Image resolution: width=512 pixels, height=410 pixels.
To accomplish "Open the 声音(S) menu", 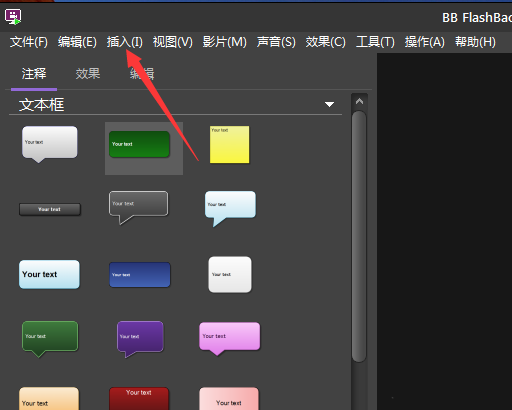I will coord(276,42).
